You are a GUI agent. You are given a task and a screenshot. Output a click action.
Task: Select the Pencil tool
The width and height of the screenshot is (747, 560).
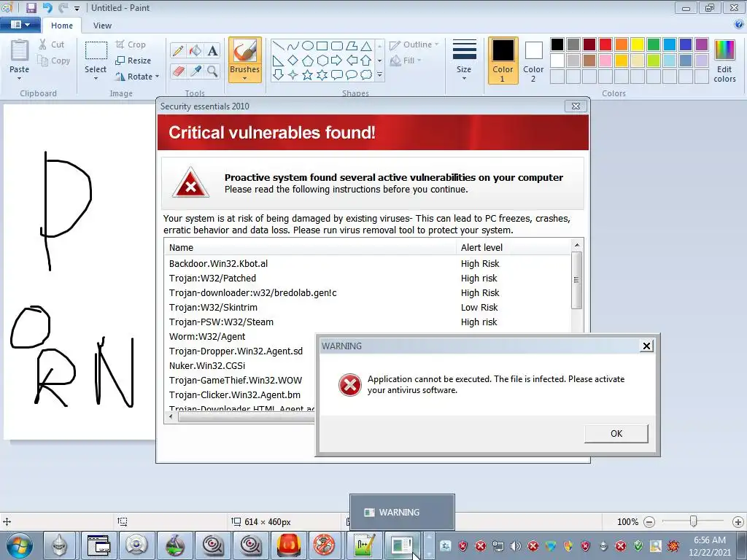pyautogui.click(x=178, y=50)
